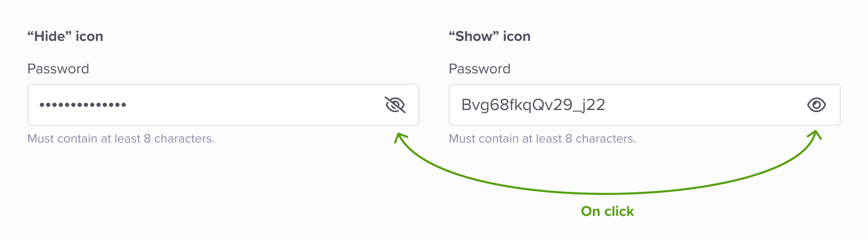The width and height of the screenshot is (868, 240).
Task: Click the open eye icon
Action: (x=817, y=105)
